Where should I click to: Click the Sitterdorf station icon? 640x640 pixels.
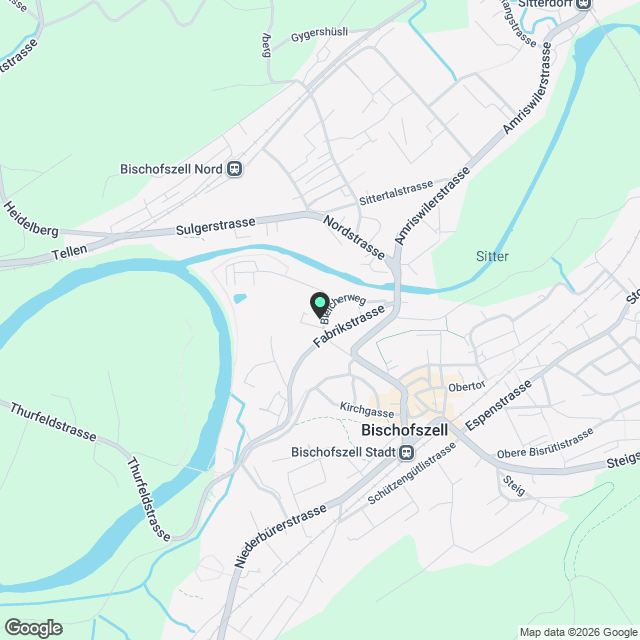click(x=583, y=4)
